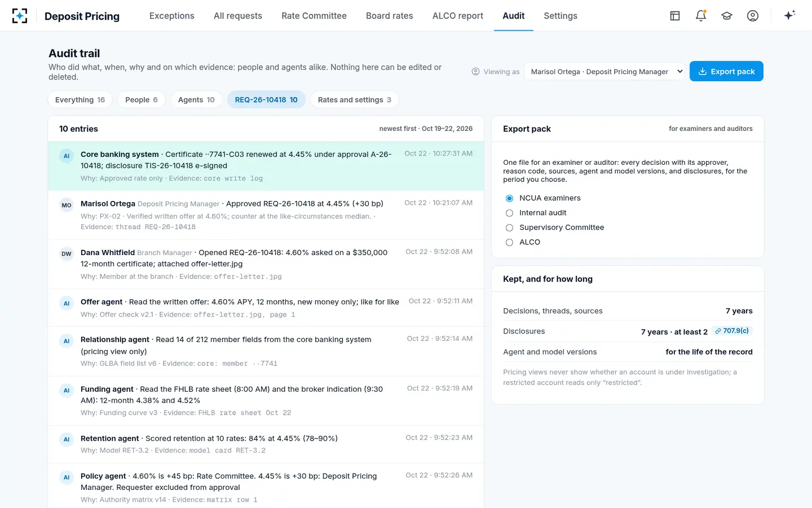This screenshot has height=508, width=812.
Task: Filter audit trail by Everything
Action: point(80,100)
